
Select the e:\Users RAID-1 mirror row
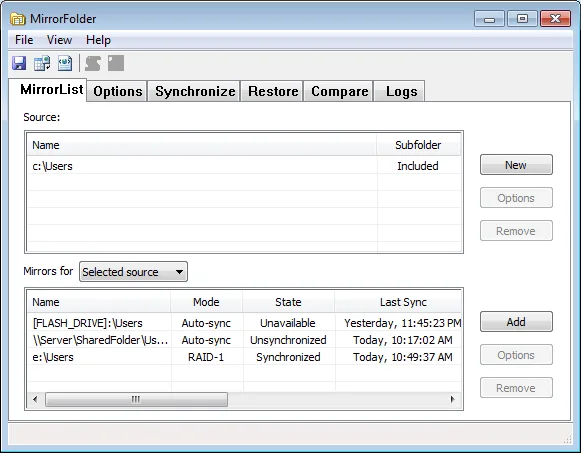click(x=244, y=357)
